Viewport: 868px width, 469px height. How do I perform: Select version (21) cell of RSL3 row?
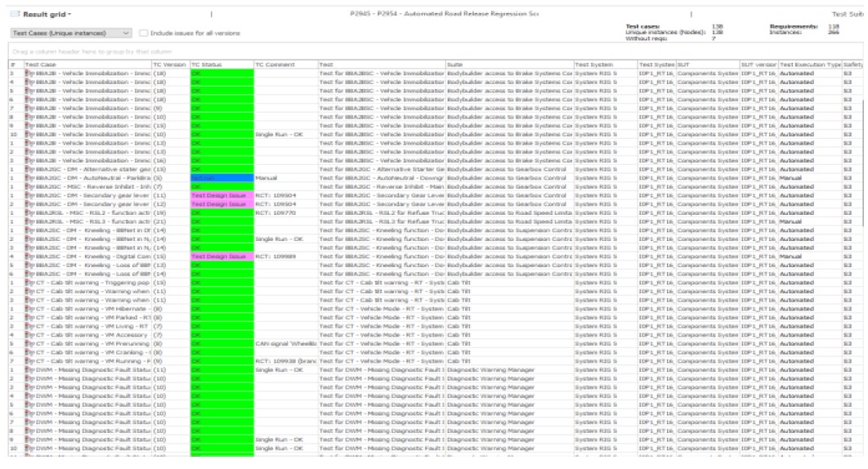[171, 222]
